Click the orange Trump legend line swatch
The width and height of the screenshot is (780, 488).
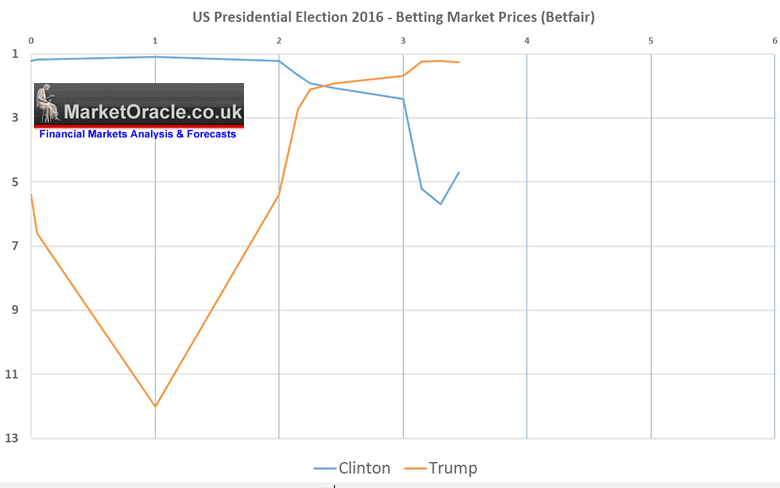coord(414,468)
